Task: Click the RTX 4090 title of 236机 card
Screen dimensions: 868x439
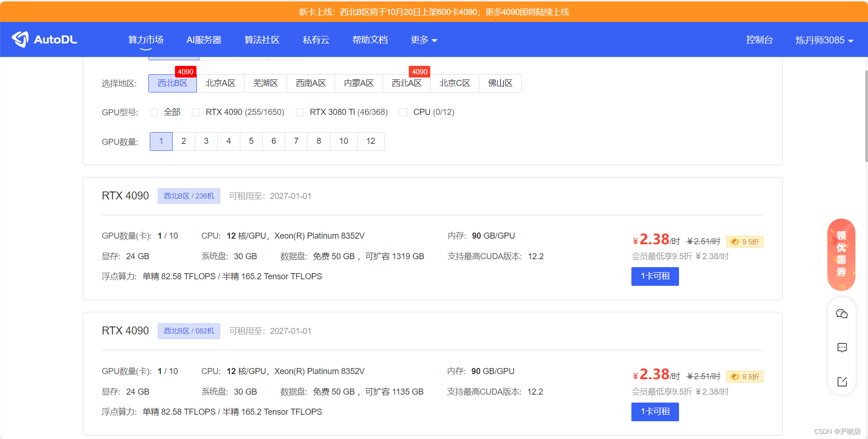Action: tap(126, 196)
